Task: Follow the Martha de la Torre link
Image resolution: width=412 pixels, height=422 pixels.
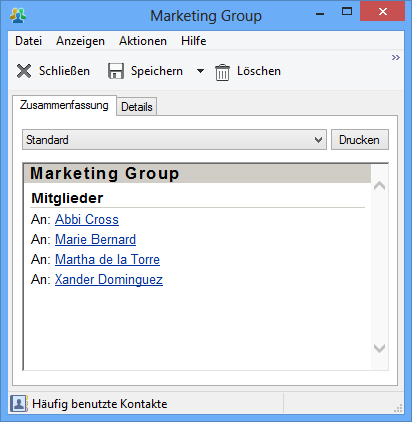Action: [x=107, y=259]
